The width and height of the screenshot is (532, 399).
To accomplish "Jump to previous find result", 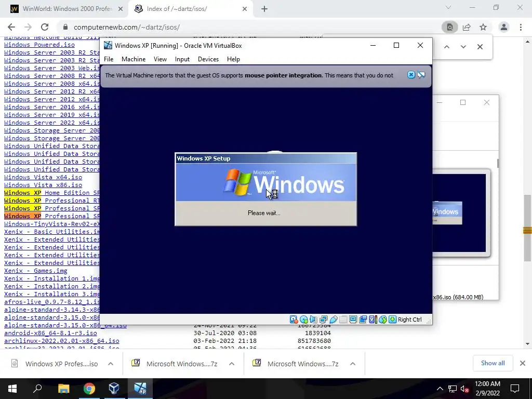I will point(447,47).
